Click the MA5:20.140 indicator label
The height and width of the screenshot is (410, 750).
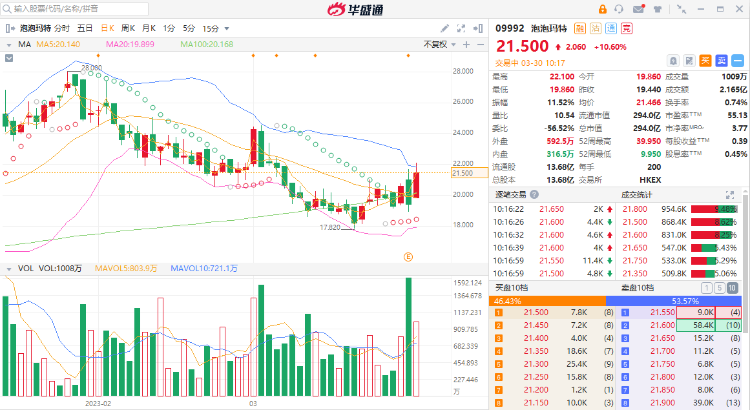(x=58, y=44)
